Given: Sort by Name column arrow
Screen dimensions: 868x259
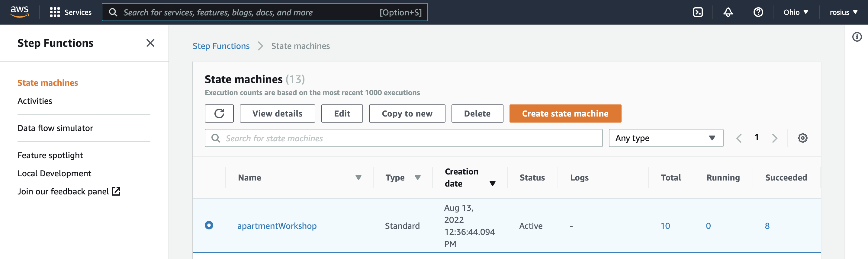Looking at the screenshot, I should 358,177.
